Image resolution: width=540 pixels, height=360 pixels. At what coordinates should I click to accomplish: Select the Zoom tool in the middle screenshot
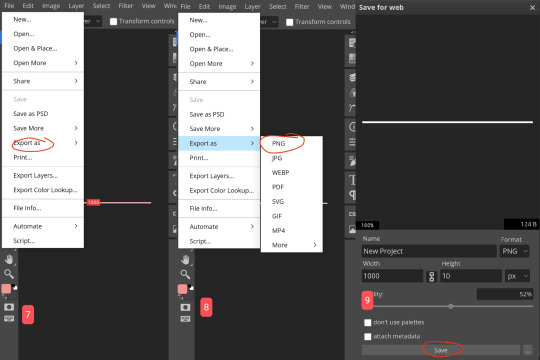185,274
